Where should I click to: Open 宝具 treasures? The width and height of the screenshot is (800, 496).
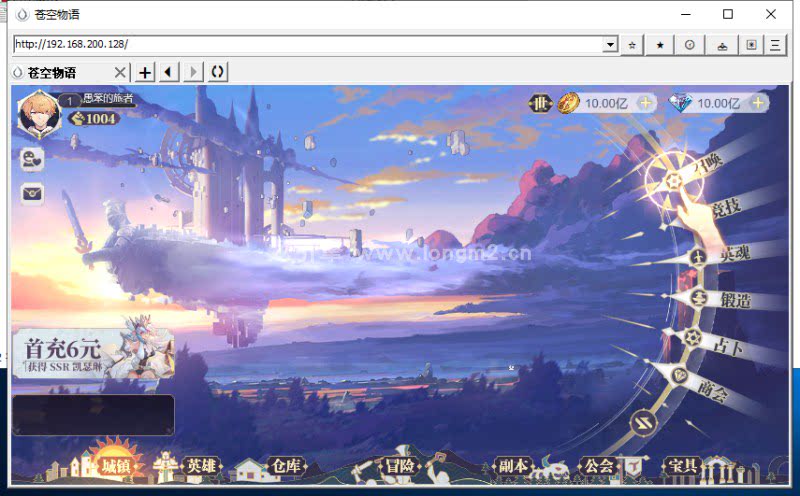(684, 466)
